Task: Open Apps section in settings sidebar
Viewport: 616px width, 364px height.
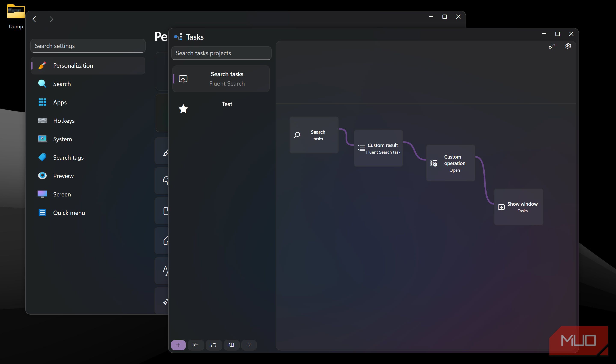Action: (x=88, y=102)
